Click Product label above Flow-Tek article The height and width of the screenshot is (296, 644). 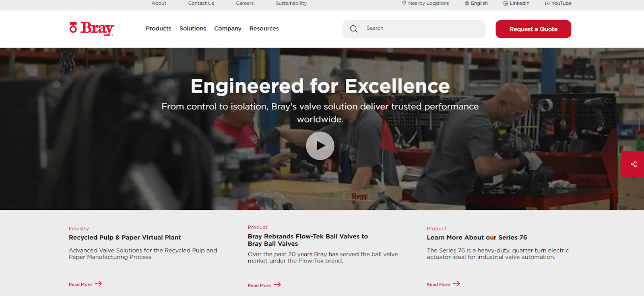(x=258, y=227)
